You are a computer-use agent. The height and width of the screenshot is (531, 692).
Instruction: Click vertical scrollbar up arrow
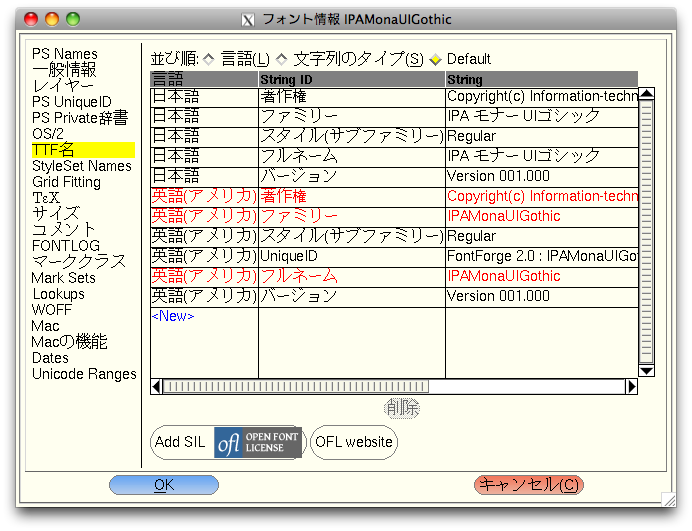647,94
